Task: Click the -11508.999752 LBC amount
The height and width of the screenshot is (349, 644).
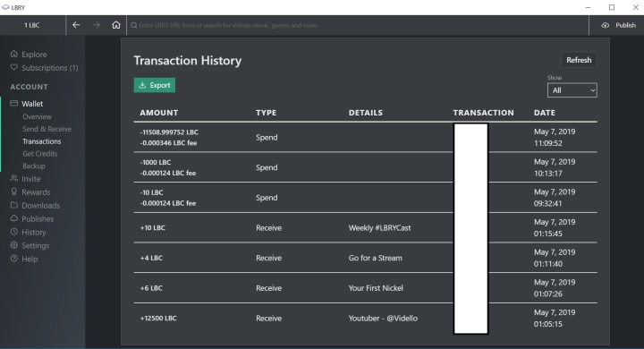Action: [169, 132]
